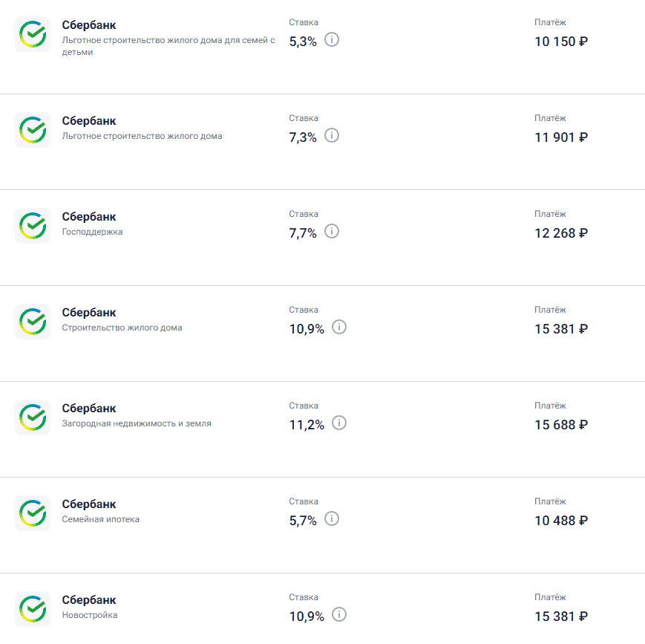This screenshot has width=645, height=644.
Task: Click the 15 688 ₽ payment amount
Action: (561, 425)
